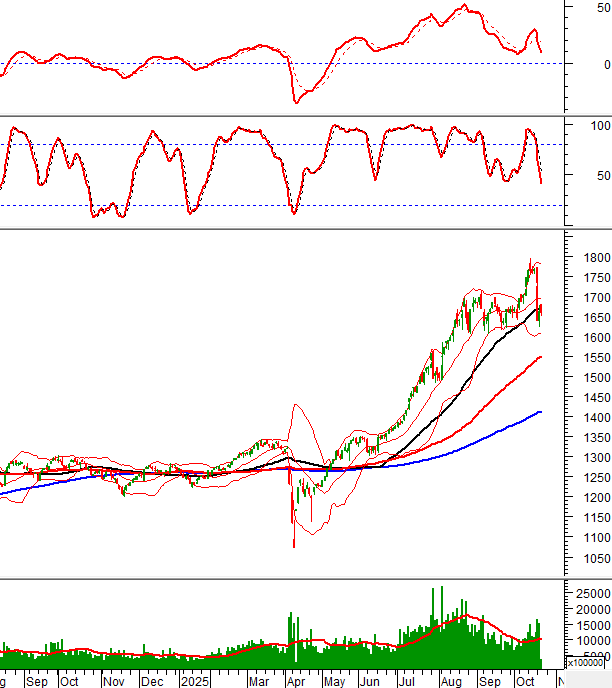Pick the Dec month label on time axis
This screenshot has height=688, width=612.
(x=152, y=681)
